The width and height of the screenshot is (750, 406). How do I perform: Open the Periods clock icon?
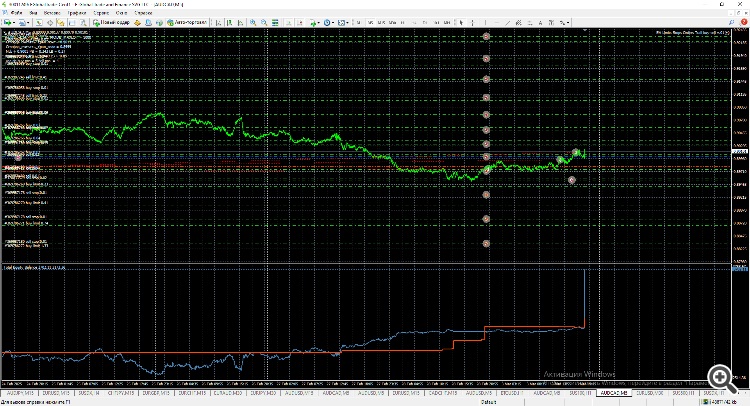tap(327, 22)
